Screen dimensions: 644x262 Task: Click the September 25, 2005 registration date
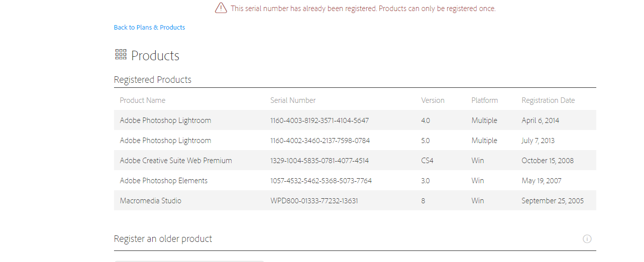coord(553,201)
